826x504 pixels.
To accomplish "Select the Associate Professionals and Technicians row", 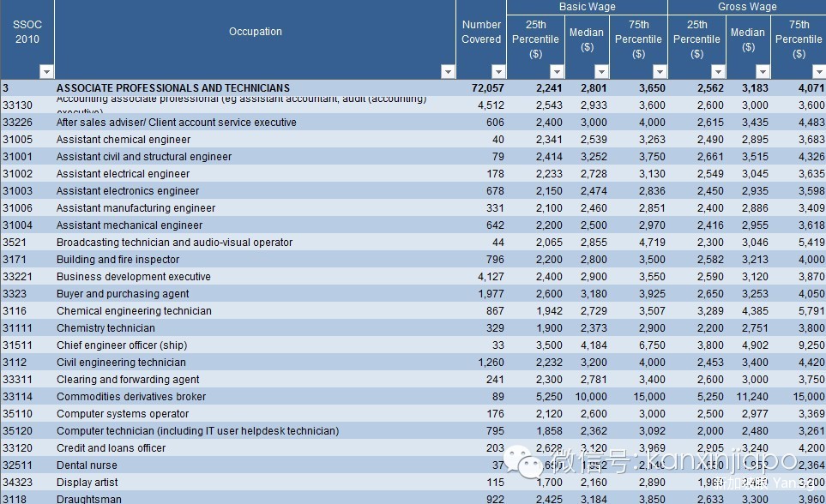I will pos(172,88).
